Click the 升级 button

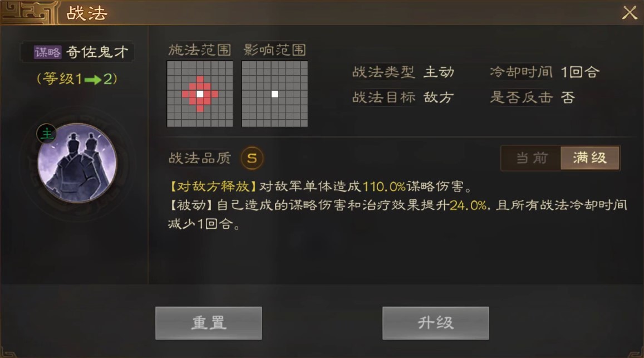coord(435,323)
